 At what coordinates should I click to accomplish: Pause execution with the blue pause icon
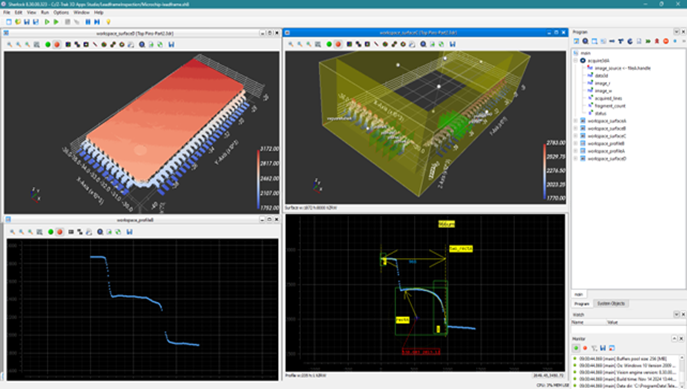click(x=88, y=22)
